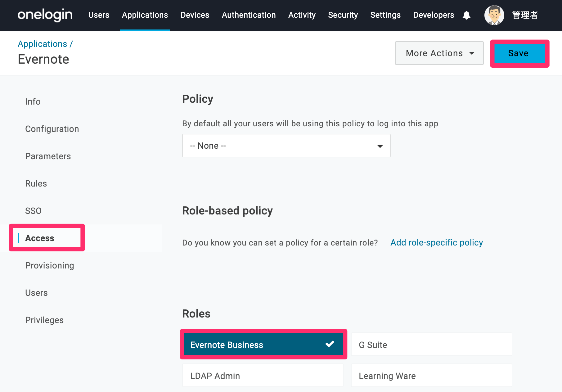Click the Roles section heading
The height and width of the screenshot is (392, 562).
pos(196,313)
